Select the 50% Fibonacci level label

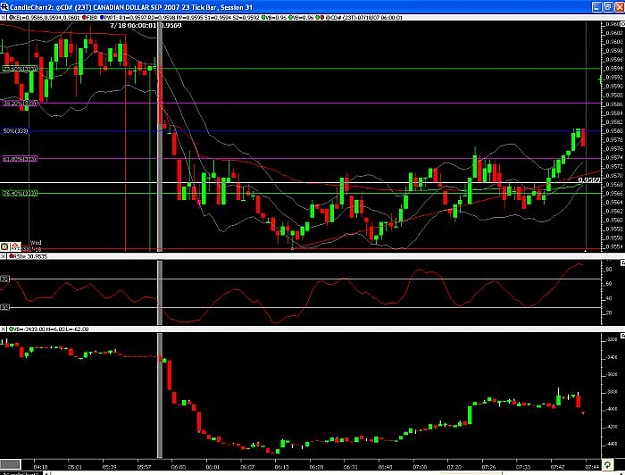tap(16, 131)
